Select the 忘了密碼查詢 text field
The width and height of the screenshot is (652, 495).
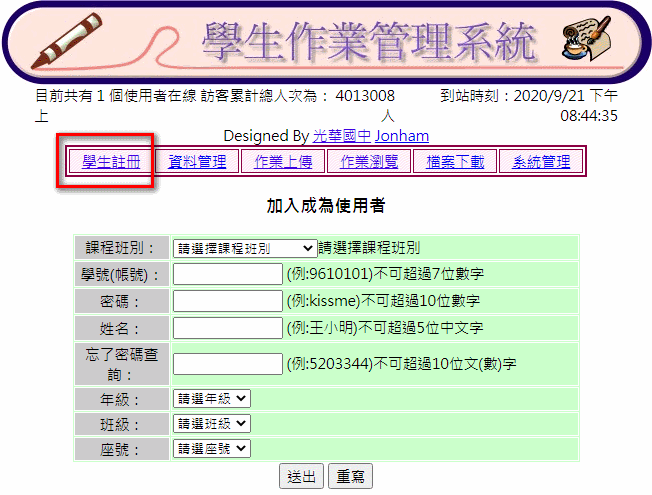(x=228, y=363)
